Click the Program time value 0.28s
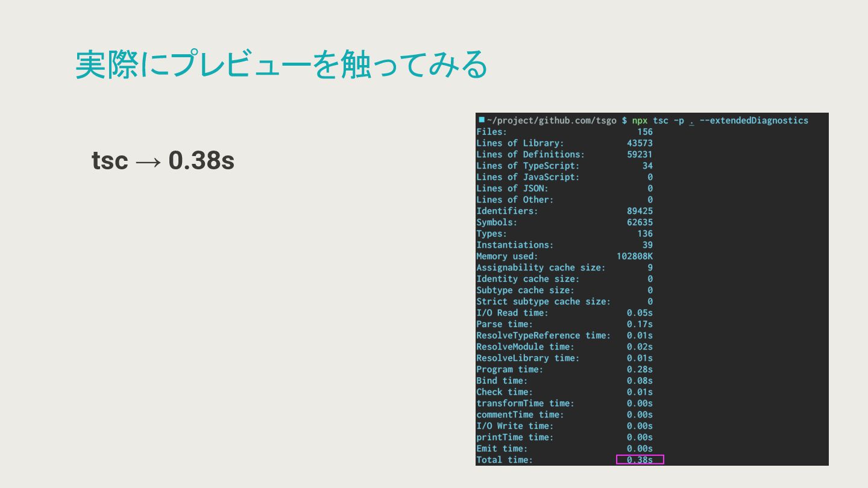868x488 pixels. point(640,369)
